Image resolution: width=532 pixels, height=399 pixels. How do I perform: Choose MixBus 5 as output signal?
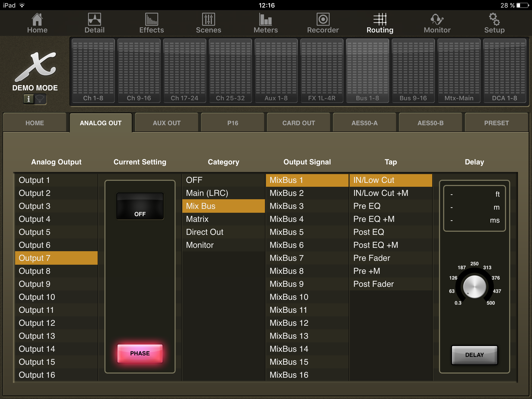click(x=287, y=232)
